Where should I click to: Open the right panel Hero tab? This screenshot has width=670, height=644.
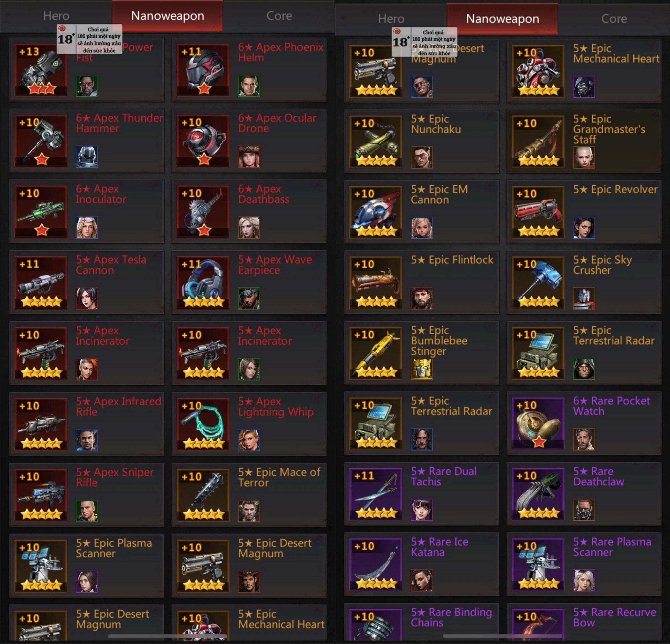(391, 19)
